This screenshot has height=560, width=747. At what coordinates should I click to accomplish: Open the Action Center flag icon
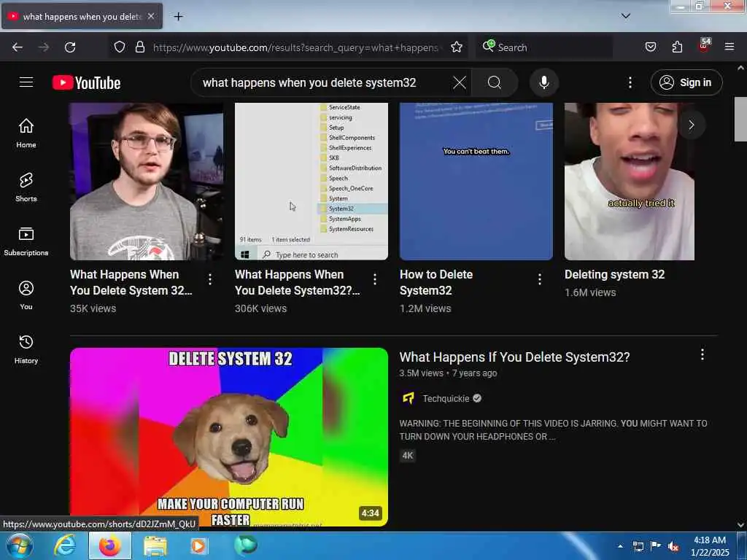pos(656,546)
